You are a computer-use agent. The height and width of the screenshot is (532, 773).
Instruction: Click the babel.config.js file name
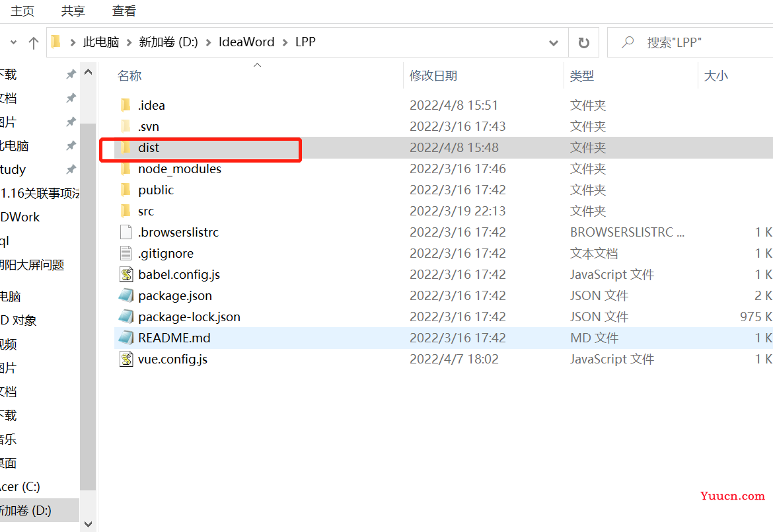pos(179,275)
